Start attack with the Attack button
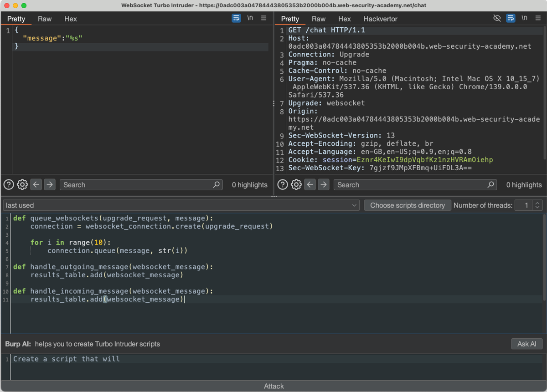 point(273,386)
